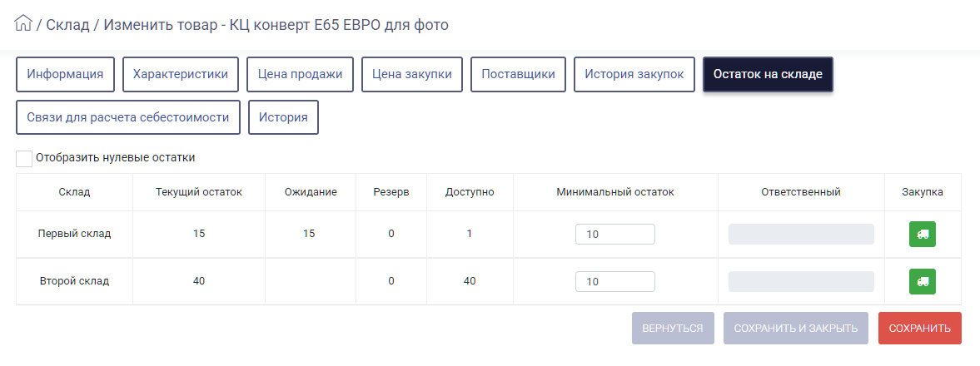Enable Отобразить нулевые остатки checkbox
Image resolution: width=980 pixels, height=366 pixels.
pyautogui.click(x=24, y=158)
